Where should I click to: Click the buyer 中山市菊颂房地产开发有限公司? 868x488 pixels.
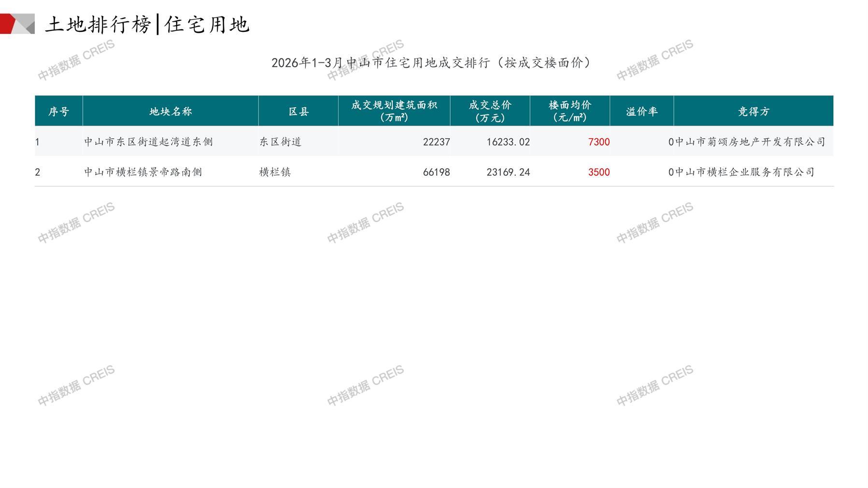pyautogui.click(x=750, y=142)
